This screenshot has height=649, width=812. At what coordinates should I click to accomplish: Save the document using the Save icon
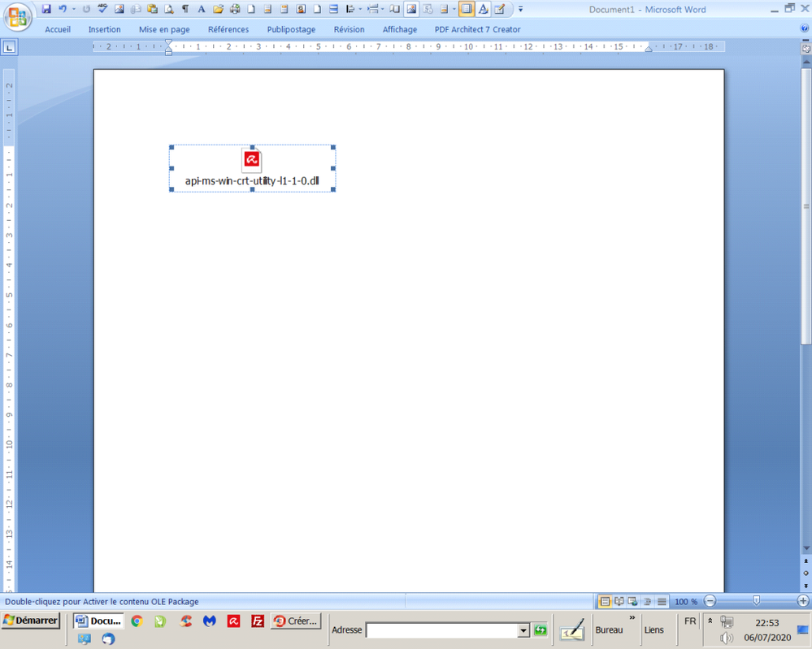pyautogui.click(x=48, y=9)
